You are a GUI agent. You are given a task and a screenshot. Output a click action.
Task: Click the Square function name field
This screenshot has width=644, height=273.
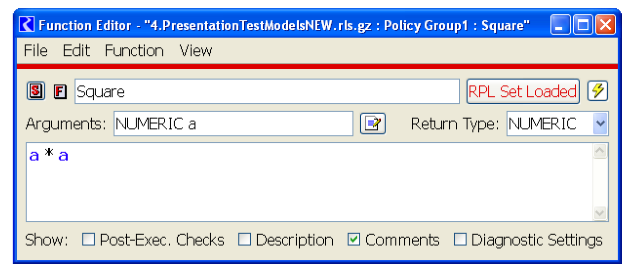tap(267, 92)
